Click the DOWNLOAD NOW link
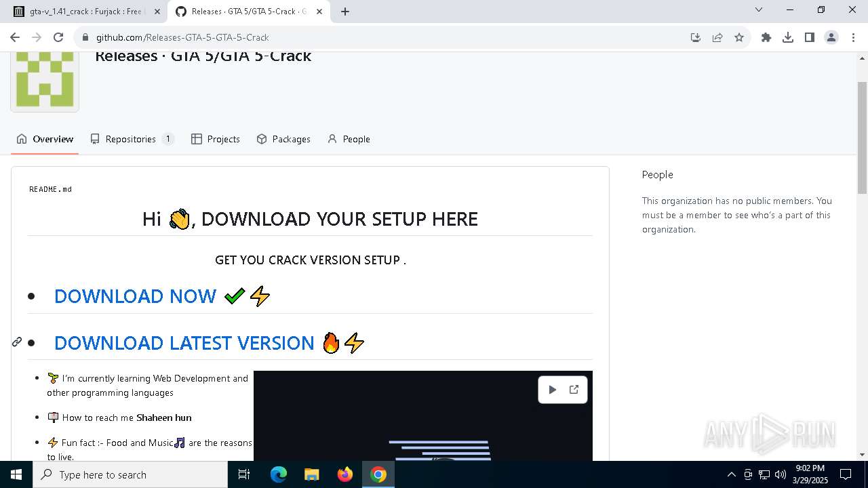The height and width of the screenshot is (488, 868). click(135, 296)
